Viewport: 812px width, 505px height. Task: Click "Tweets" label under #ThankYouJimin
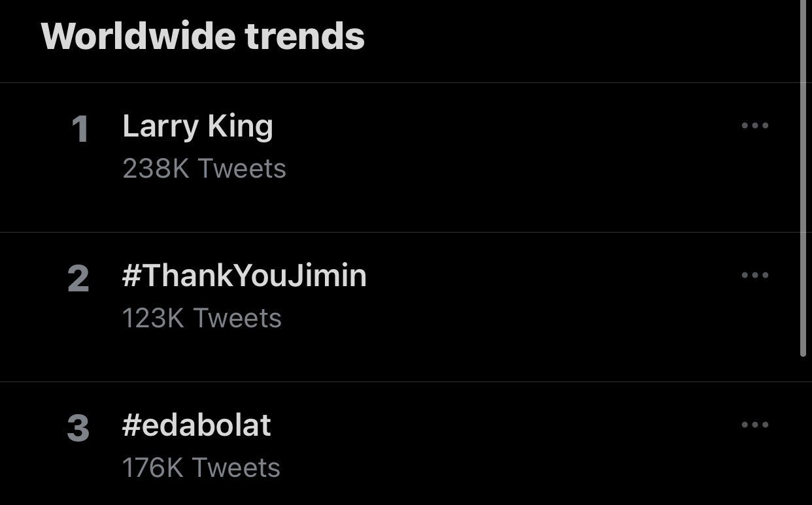pos(238,318)
